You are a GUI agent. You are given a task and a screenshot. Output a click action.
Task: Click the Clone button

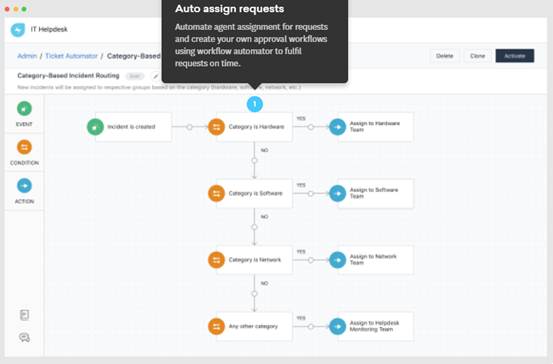(478, 56)
